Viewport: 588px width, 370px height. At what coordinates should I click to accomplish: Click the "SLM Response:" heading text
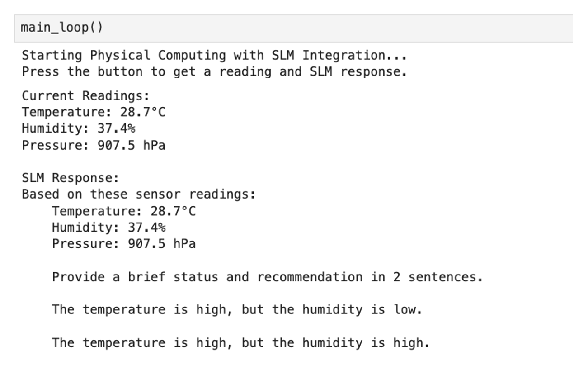(70, 178)
